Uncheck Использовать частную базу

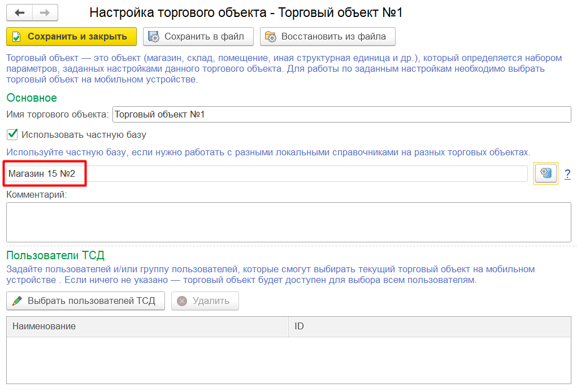(11, 134)
